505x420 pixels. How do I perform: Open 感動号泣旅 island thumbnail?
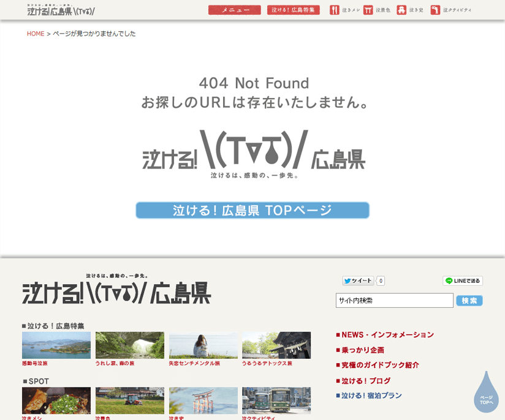pyautogui.click(x=56, y=345)
